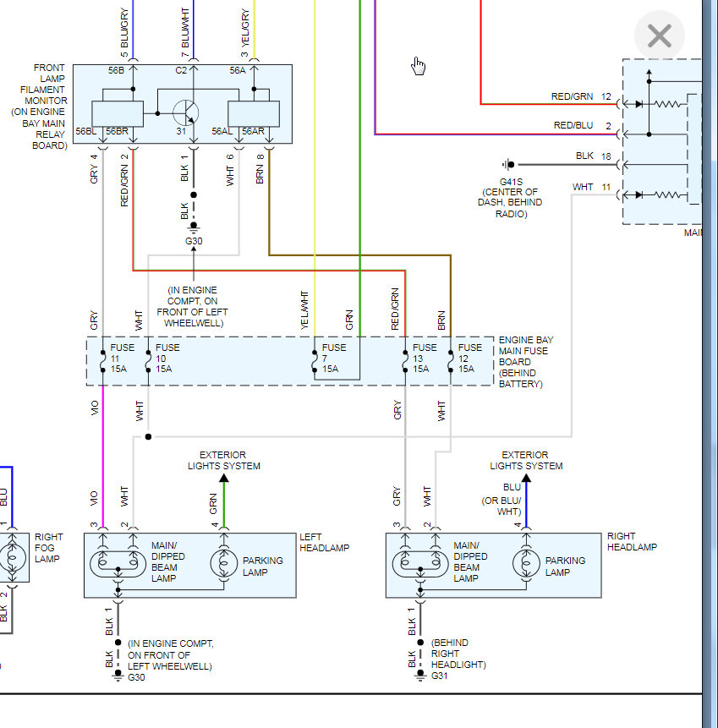Screen dimensions: 718x728
Task: Select the G31 ground symbol behind right headlight
Action: [420, 676]
